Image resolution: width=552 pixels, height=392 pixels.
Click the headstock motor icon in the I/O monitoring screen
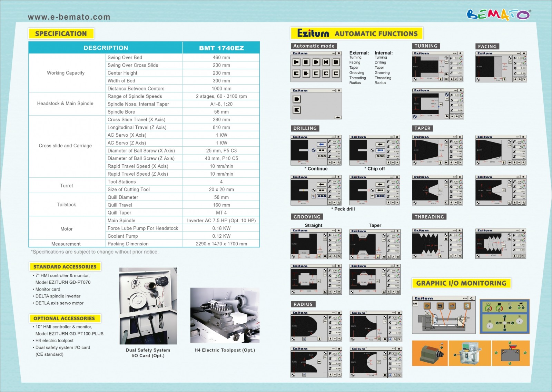click(427, 306)
